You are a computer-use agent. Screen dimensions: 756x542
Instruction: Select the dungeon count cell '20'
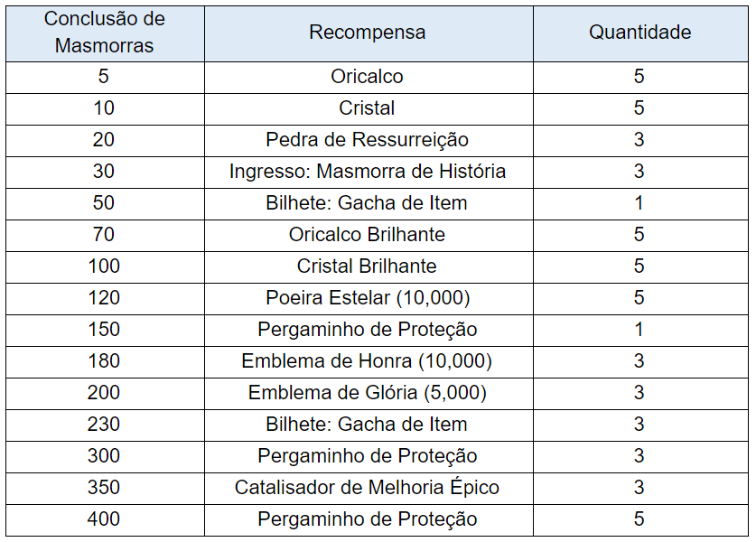tap(104, 140)
